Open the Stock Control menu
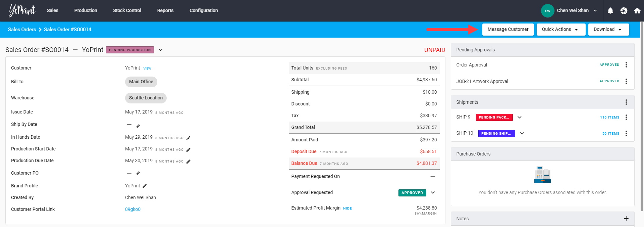This screenshot has height=227, width=644. tap(127, 10)
